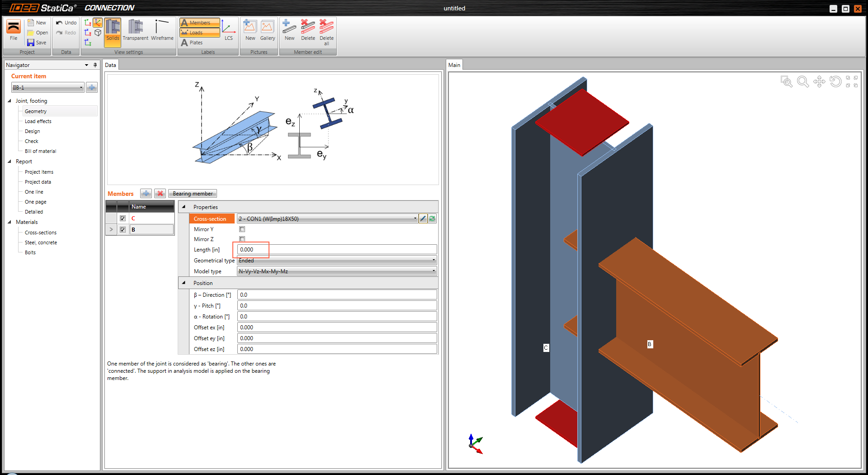Enable the Mirror Z checkbox
868x475 pixels.
coord(242,239)
